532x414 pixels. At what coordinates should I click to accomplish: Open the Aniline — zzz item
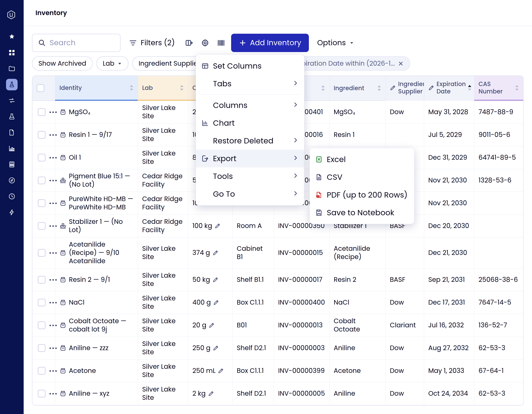point(89,348)
